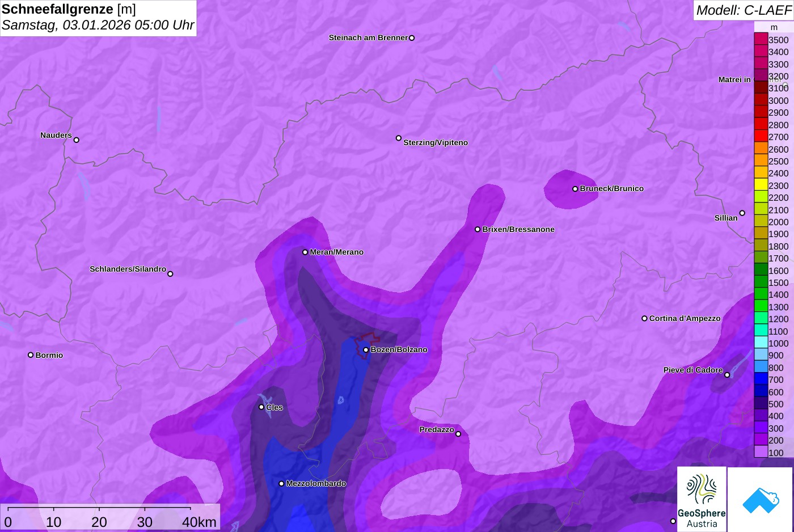Select the legend value "2000"
Screen dimensions: 794x532
[779, 222]
